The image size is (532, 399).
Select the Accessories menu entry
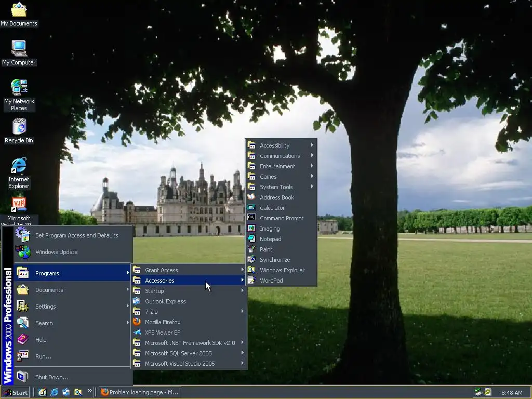click(x=189, y=280)
